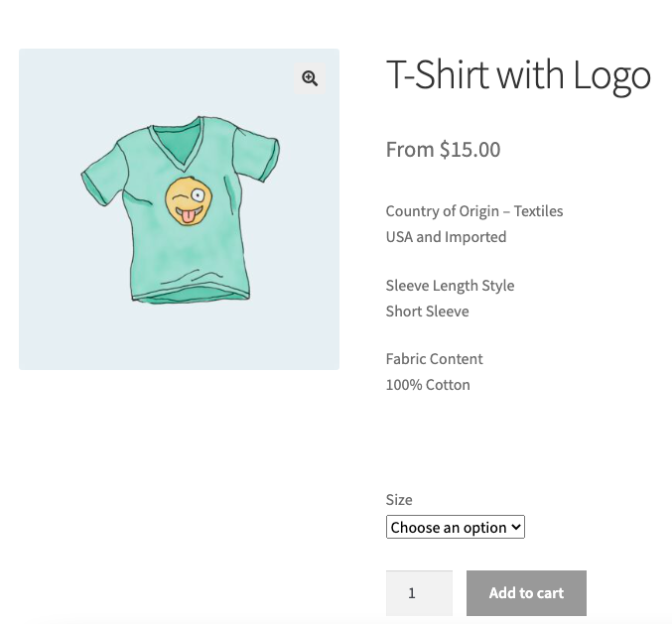Click the winking emoji logo on shirt
672x624 pixels.
click(x=187, y=200)
